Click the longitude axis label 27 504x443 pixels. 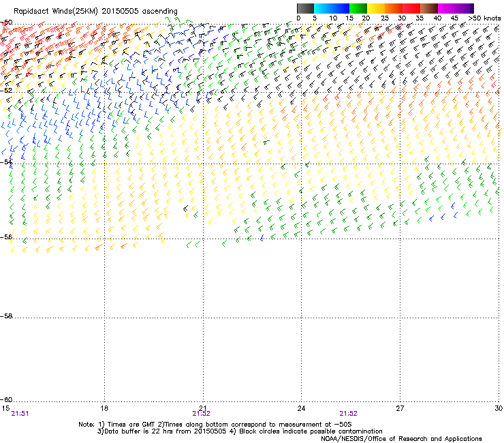click(x=400, y=408)
